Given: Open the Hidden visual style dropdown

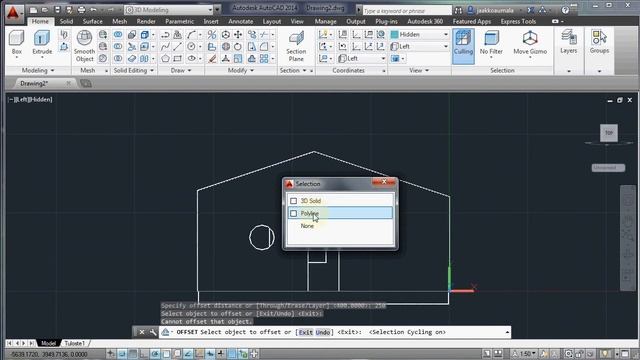Looking at the screenshot, I should [420, 35].
